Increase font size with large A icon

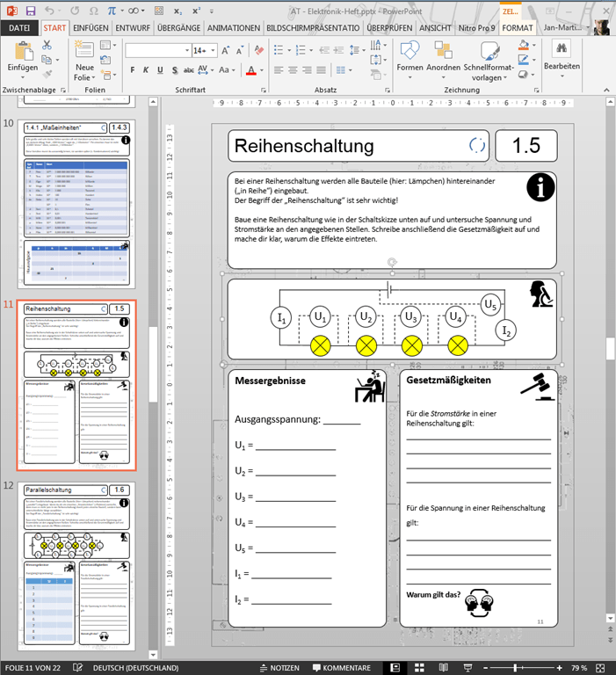coord(225,51)
